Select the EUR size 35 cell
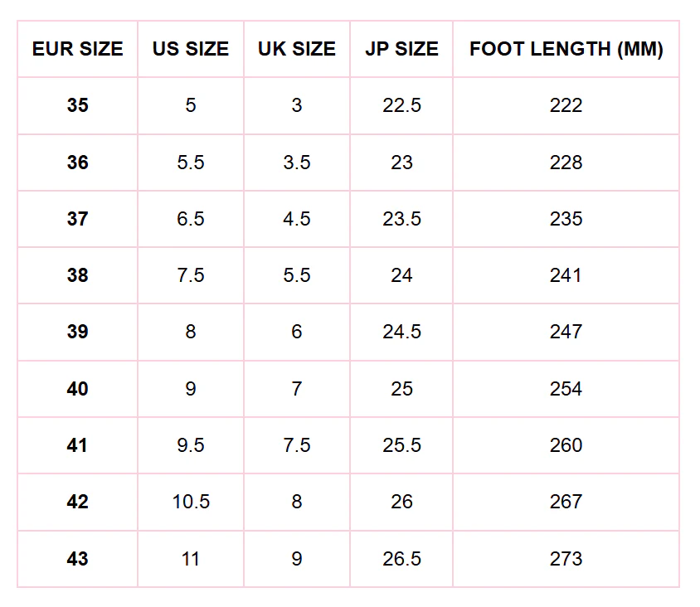 (x=78, y=106)
